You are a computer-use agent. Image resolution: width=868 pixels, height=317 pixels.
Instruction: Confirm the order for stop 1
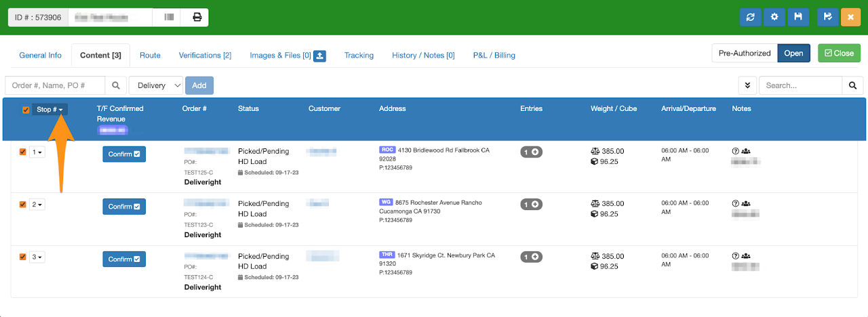(x=124, y=154)
